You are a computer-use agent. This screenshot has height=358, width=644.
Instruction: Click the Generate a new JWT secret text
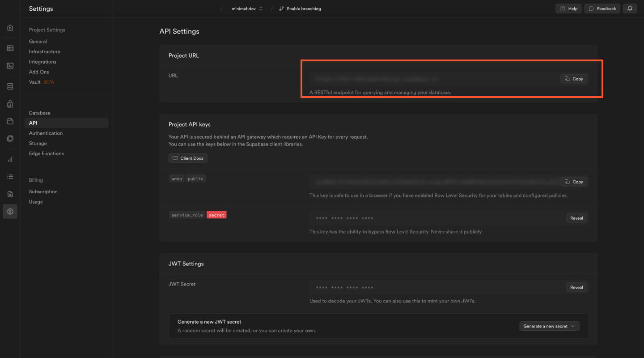[209, 322]
